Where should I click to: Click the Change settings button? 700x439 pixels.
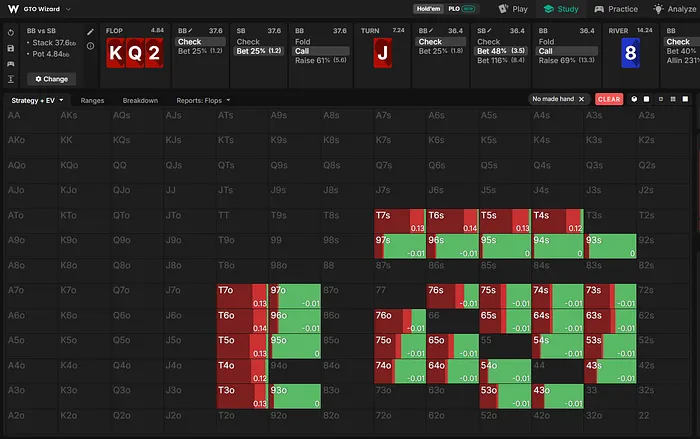point(51,79)
